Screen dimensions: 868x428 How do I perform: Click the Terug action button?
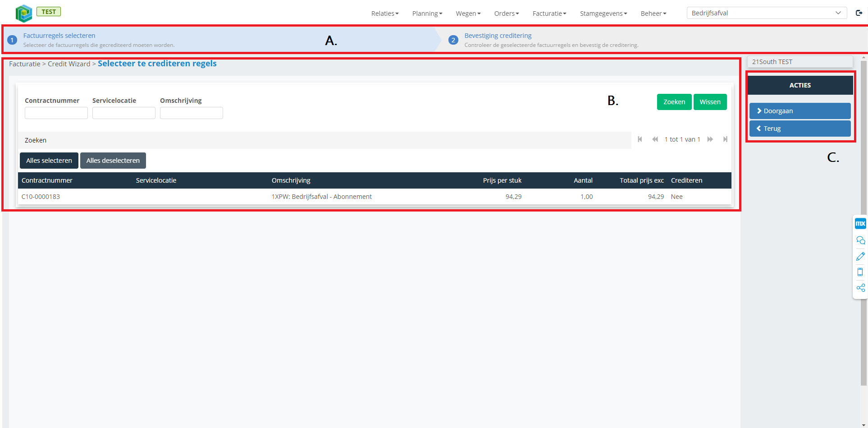(800, 129)
